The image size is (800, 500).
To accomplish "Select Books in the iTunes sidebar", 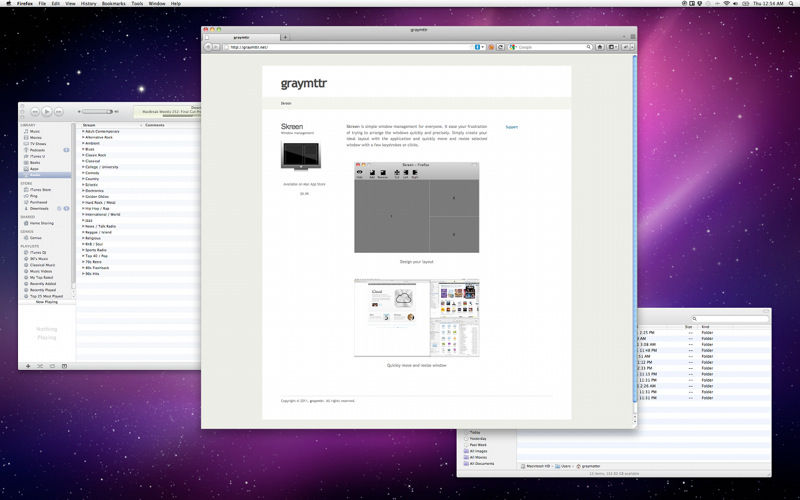I will (x=35, y=162).
